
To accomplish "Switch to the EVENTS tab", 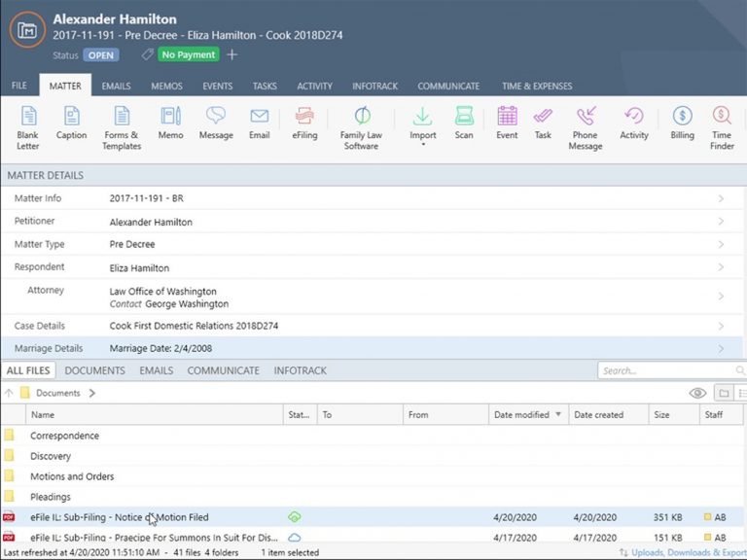I will pos(217,87).
